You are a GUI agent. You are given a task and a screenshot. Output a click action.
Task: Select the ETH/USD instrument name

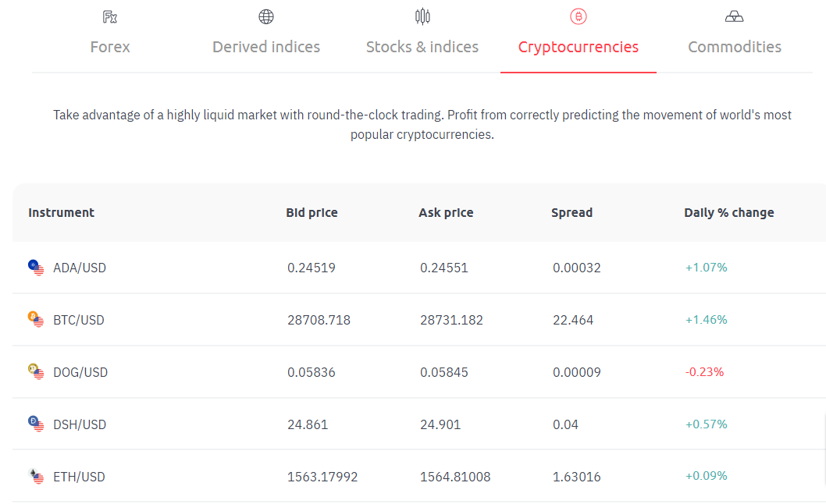click(79, 477)
